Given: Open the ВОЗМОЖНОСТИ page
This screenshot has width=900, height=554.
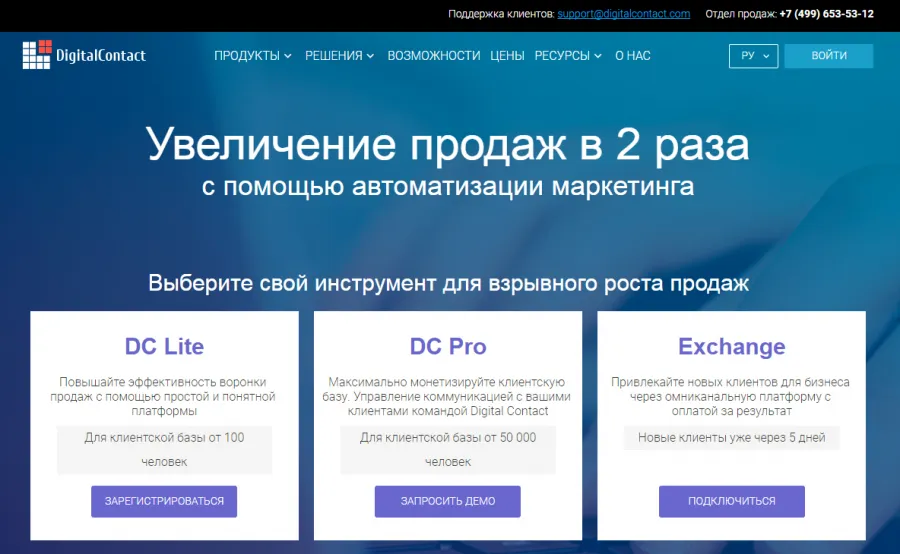Looking at the screenshot, I should click(x=433, y=56).
